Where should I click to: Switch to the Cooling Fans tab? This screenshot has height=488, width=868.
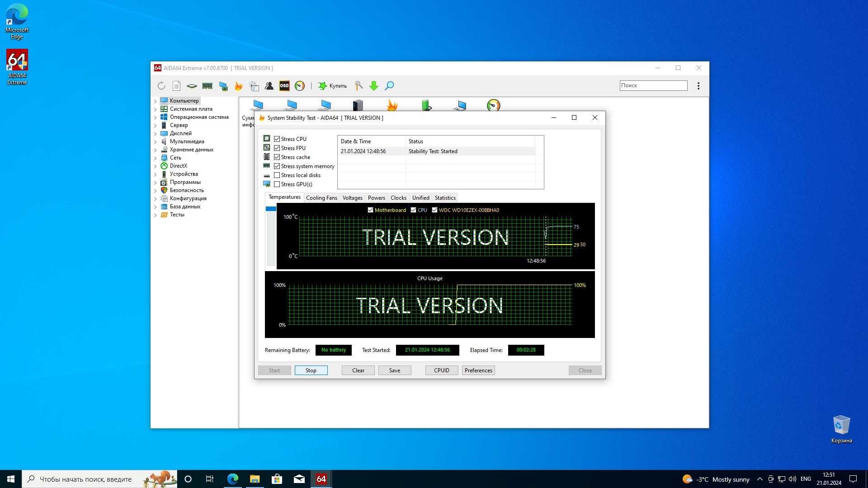pyautogui.click(x=321, y=198)
